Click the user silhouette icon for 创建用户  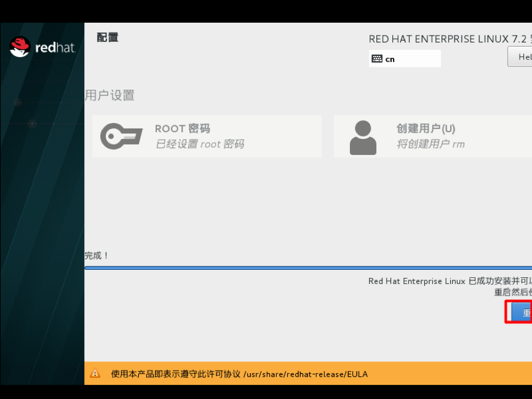tap(363, 138)
